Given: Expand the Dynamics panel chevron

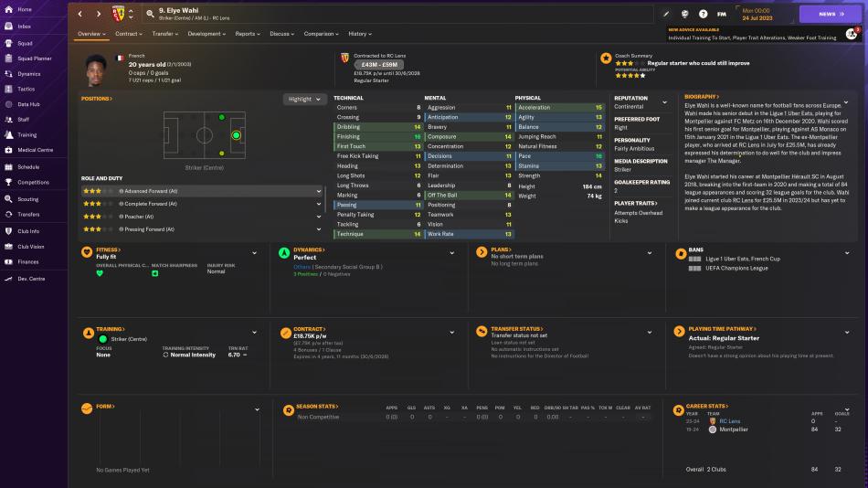Looking at the screenshot, I should tap(452, 253).
